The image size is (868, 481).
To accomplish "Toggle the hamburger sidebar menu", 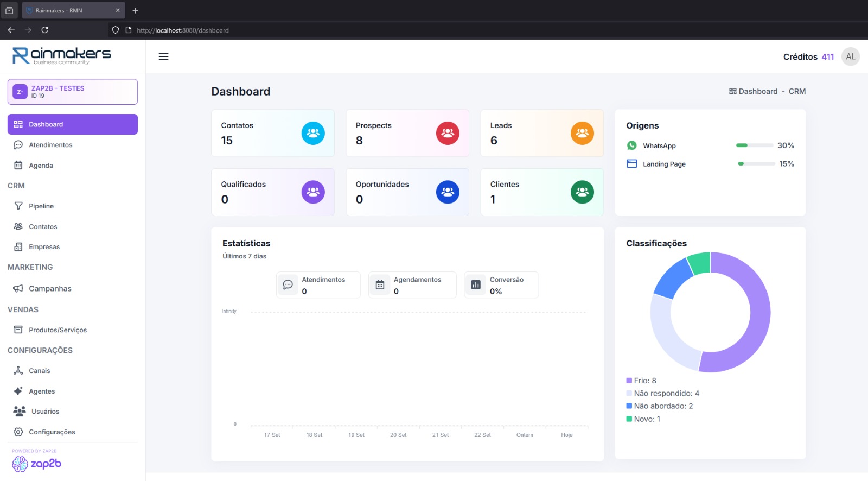I will pyautogui.click(x=163, y=56).
